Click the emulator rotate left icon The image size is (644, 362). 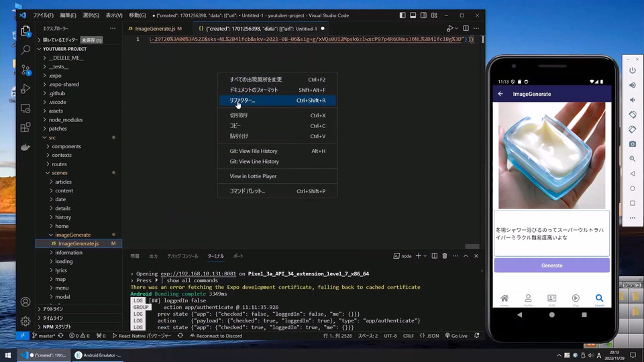pos(633,115)
